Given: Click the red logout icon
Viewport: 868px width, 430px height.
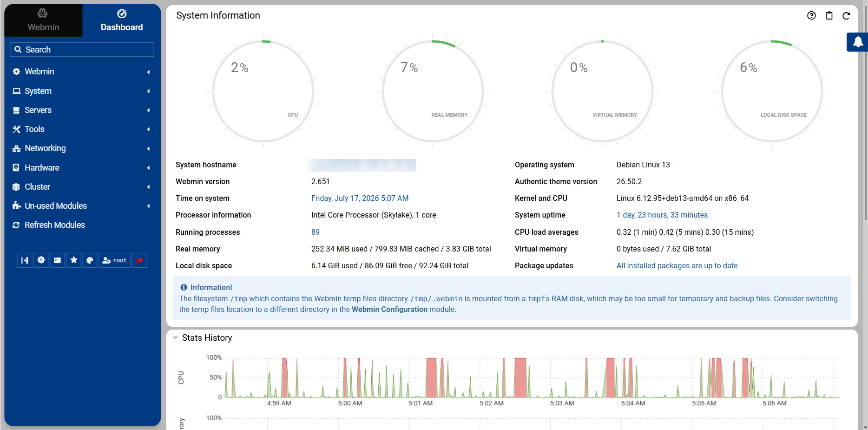Looking at the screenshot, I should pos(139,260).
